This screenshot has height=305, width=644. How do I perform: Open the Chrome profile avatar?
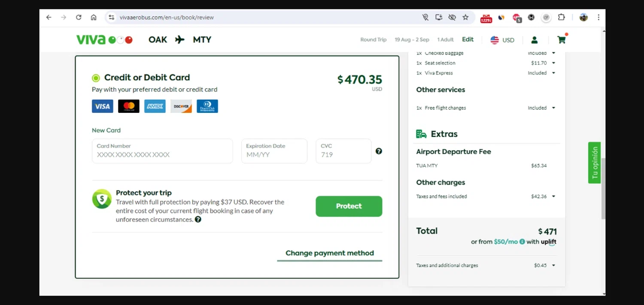583,17
